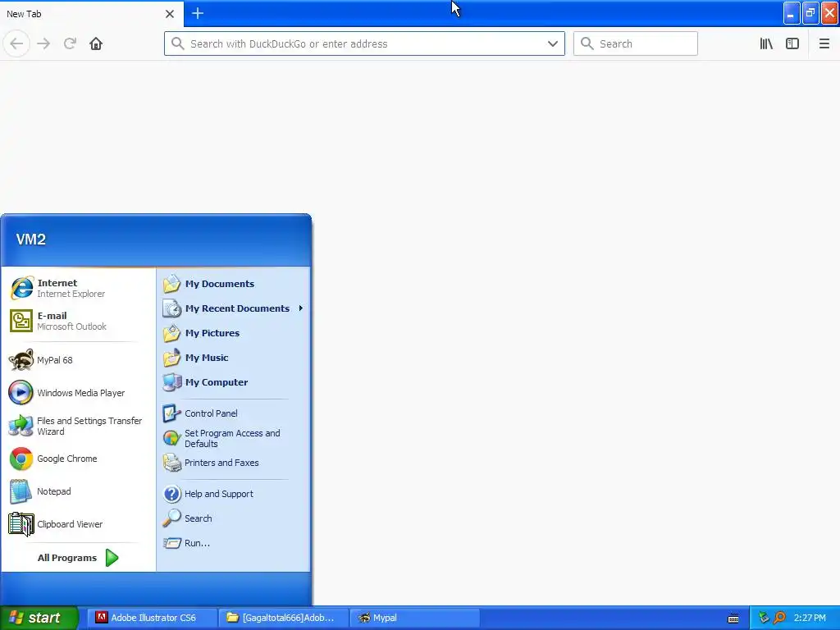Launch Internet Explorer from Start menu
840x630 pixels.
78,288
